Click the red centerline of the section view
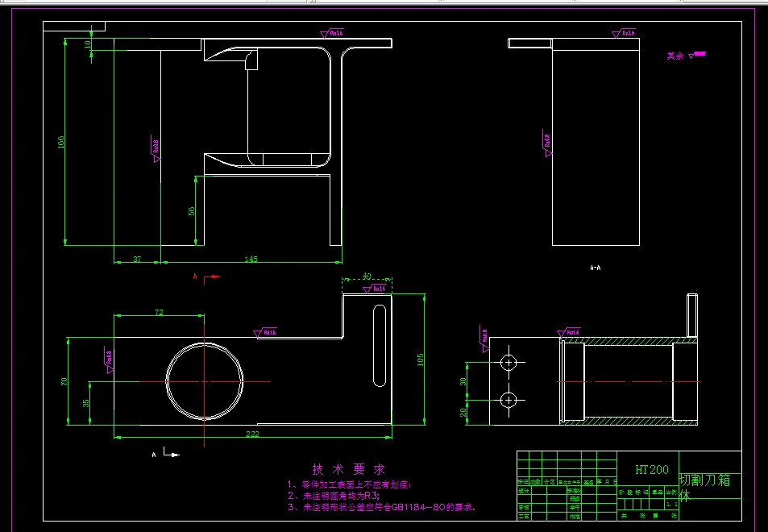The height and width of the screenshot is (532, 768). pyautogui.click(x=629, y=381)
